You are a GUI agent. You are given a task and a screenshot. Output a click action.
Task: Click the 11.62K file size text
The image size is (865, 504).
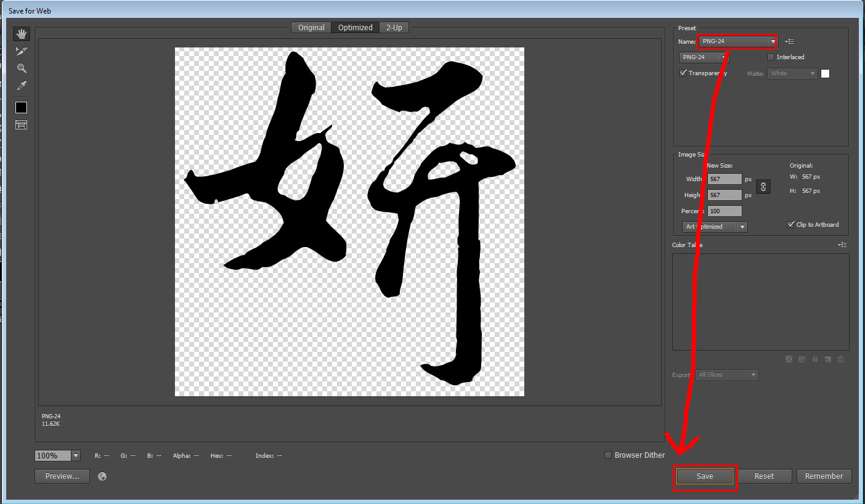tap(51, 425)
